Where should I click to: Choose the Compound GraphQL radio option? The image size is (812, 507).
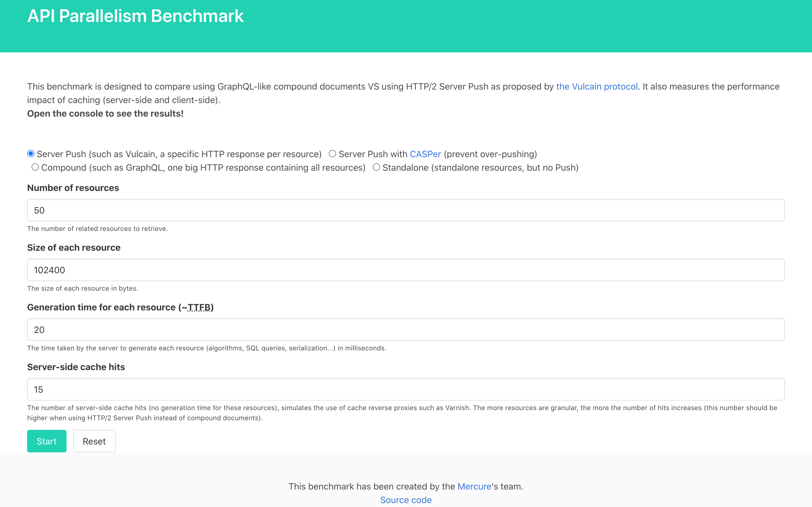pyautogui.click(x=35, y=167)
